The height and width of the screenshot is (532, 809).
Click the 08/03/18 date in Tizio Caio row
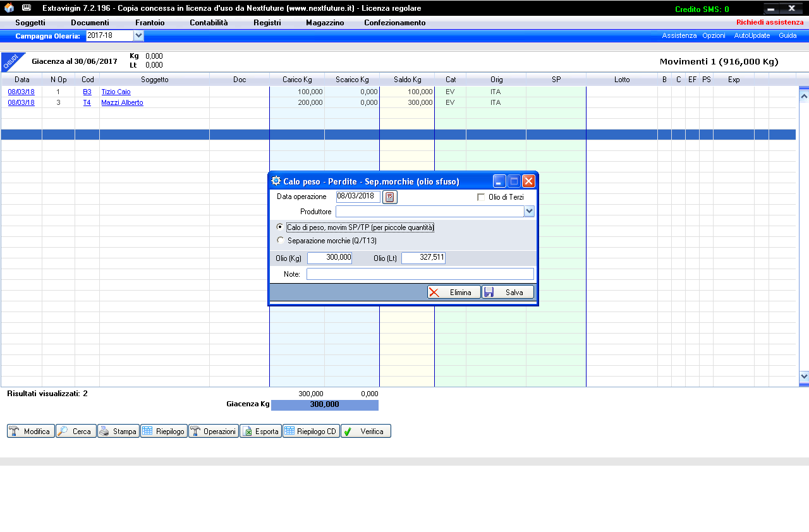point(21,92)
